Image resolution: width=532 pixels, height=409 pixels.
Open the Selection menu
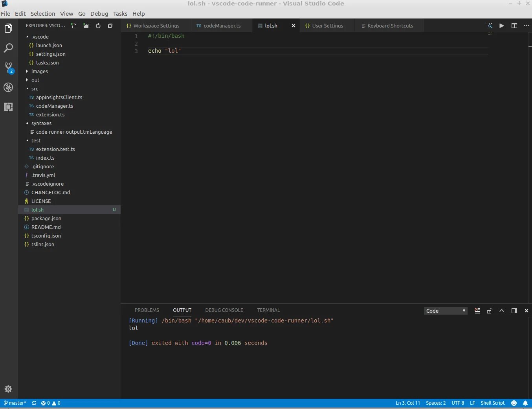pos(43,13)
